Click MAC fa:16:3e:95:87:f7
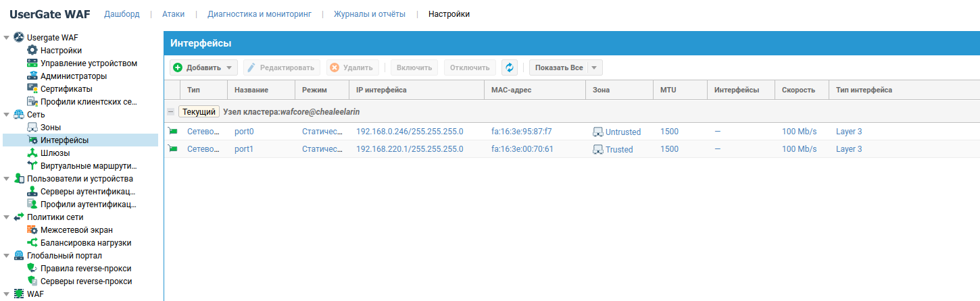This screenshot has height=301, width=980. pyautogui.click(x=522, y=132)
